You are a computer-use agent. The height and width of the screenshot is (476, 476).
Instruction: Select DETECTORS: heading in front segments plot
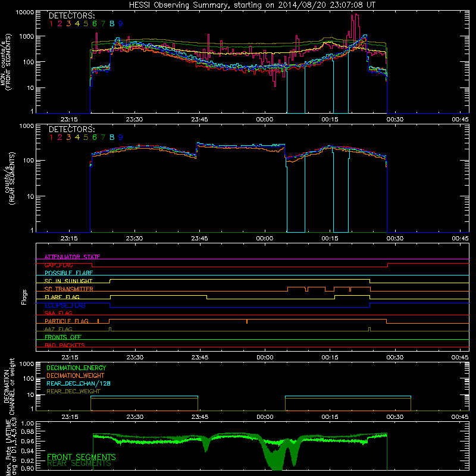click(72, 15)
